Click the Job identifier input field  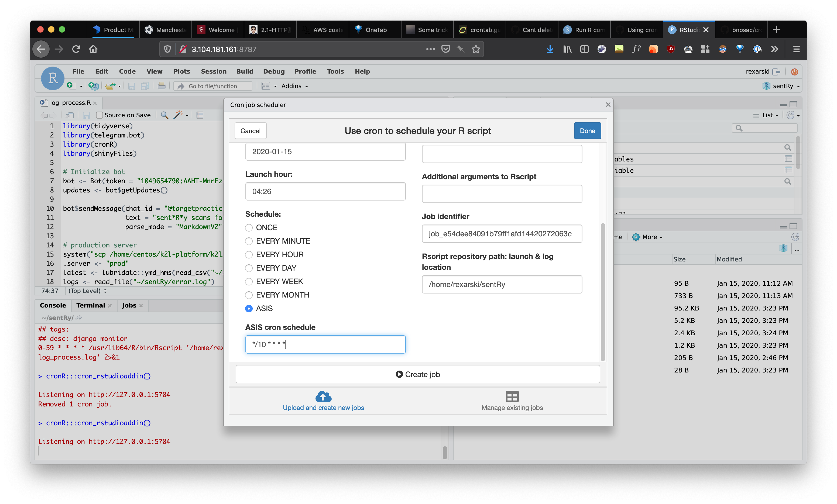click(502, 234)
